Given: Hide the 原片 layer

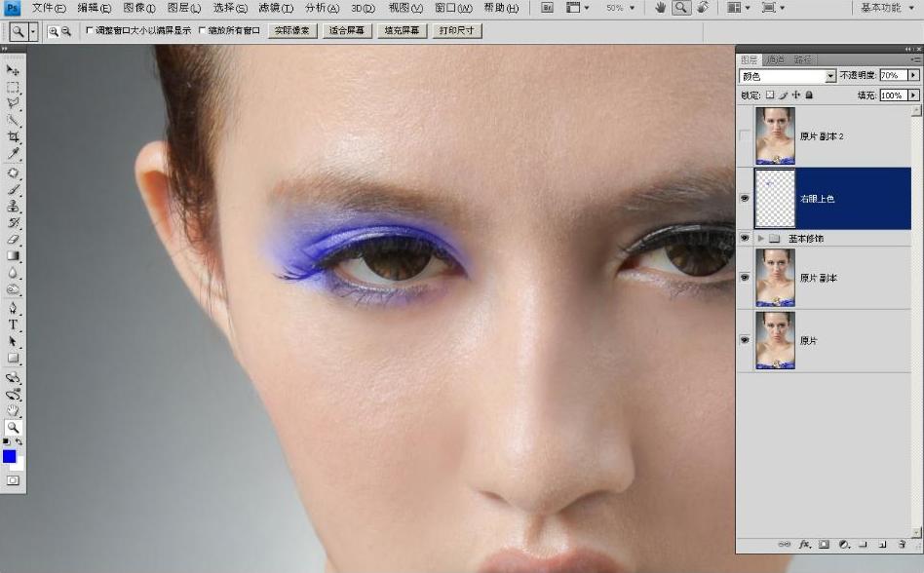Looking at the screenshot, I should [745, 340].
